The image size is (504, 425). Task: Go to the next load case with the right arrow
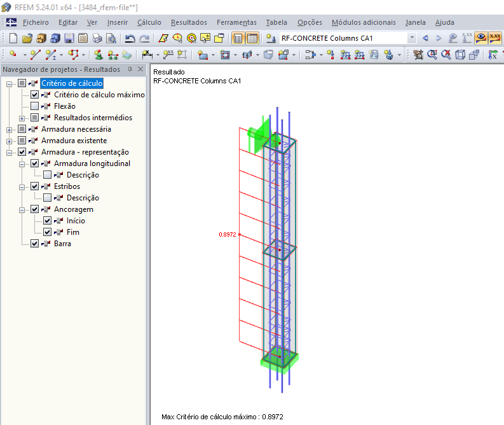(439, 38)
